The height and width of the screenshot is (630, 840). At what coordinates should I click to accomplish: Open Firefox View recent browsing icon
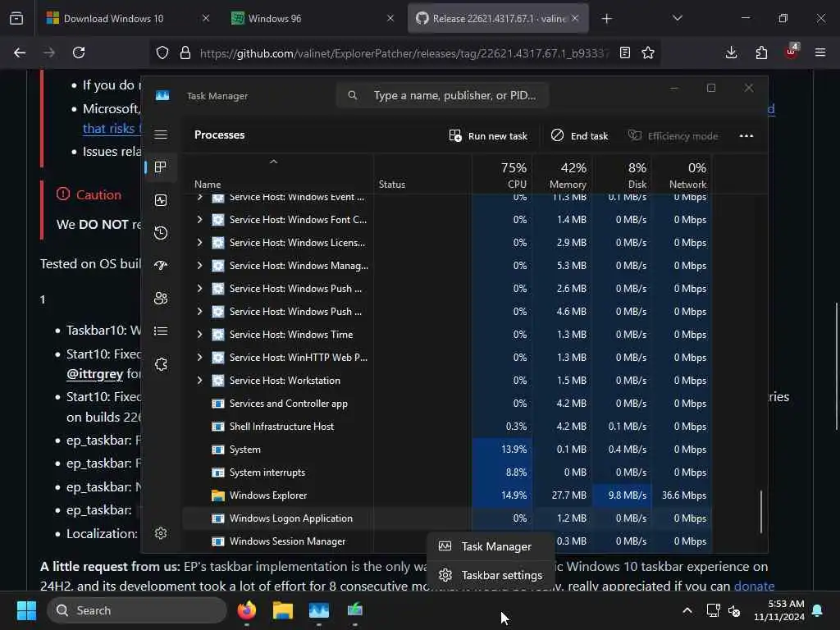click(16, 19)
